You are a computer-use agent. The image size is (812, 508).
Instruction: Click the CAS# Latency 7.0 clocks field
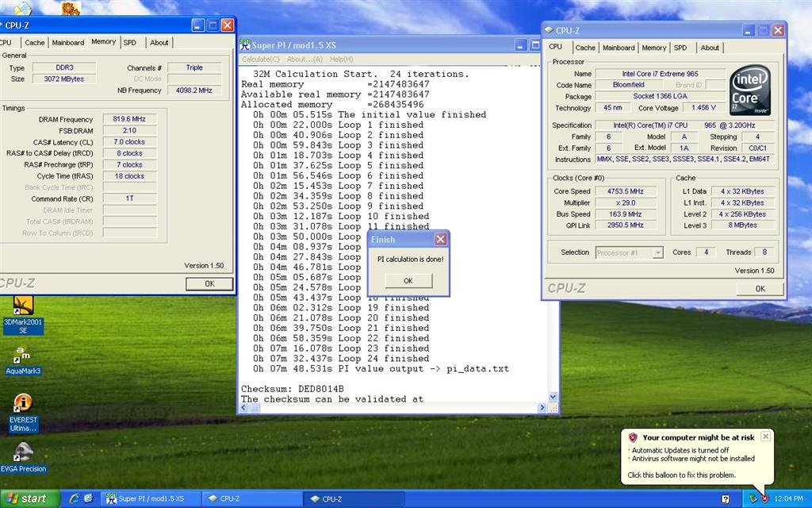(129, 142)
